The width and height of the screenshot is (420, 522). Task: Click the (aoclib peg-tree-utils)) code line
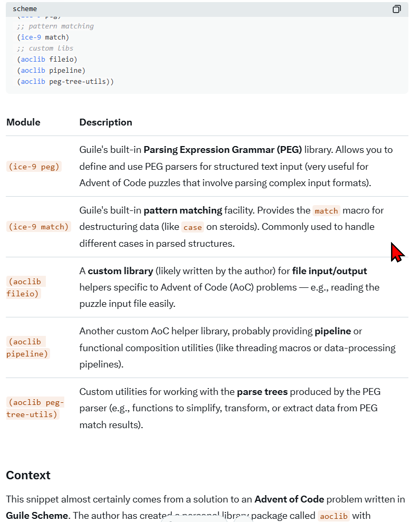pyautogui.click(x=65, y=82)
